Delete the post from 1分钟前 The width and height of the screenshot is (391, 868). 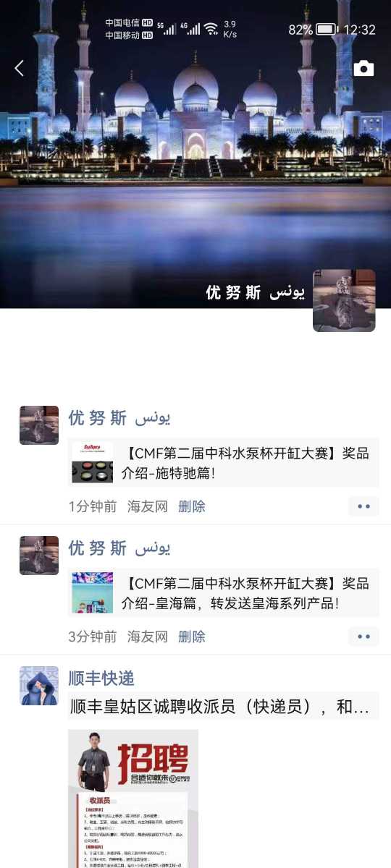tap(192, 506)
